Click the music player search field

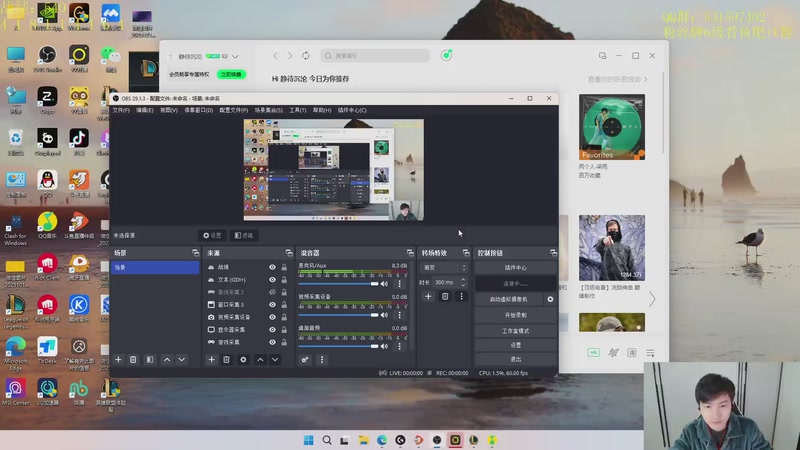click(375, 56)
